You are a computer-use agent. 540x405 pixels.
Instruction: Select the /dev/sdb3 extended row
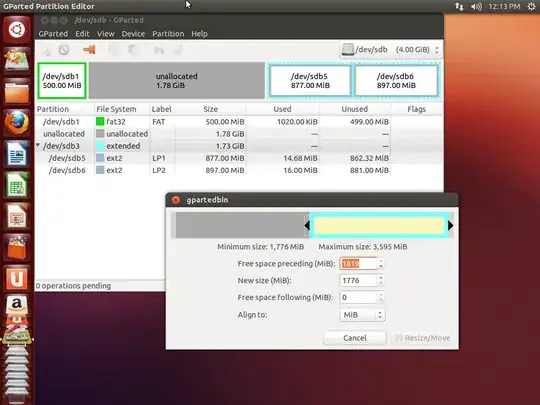pyautogui.click(x=239, y=146)
